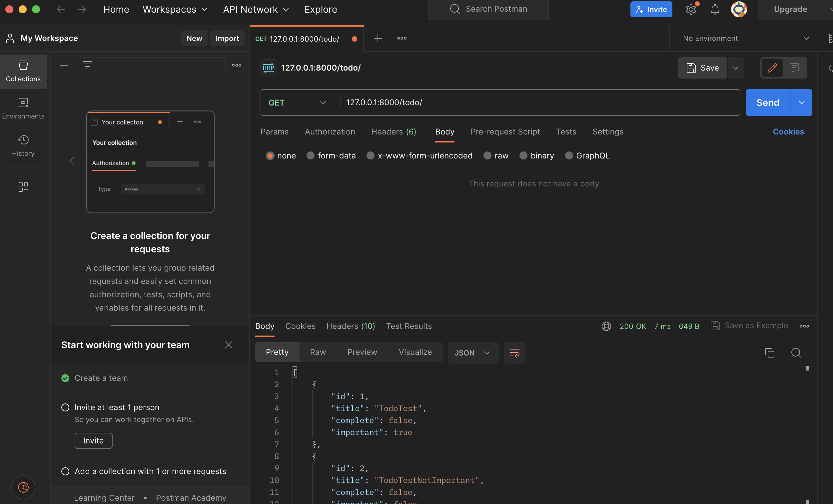Open the tab bar more options
833x504 pixels.
pos(402,39)
